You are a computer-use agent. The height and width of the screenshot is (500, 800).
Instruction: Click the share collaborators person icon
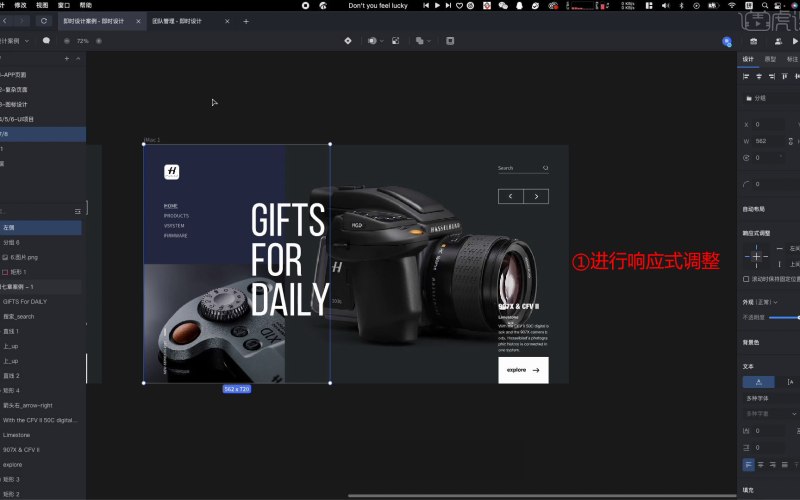pyautogui.click(x=778, y=41)
